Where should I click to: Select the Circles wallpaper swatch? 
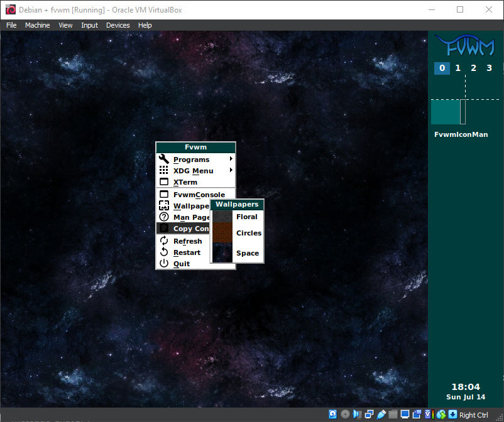(222, 233)
